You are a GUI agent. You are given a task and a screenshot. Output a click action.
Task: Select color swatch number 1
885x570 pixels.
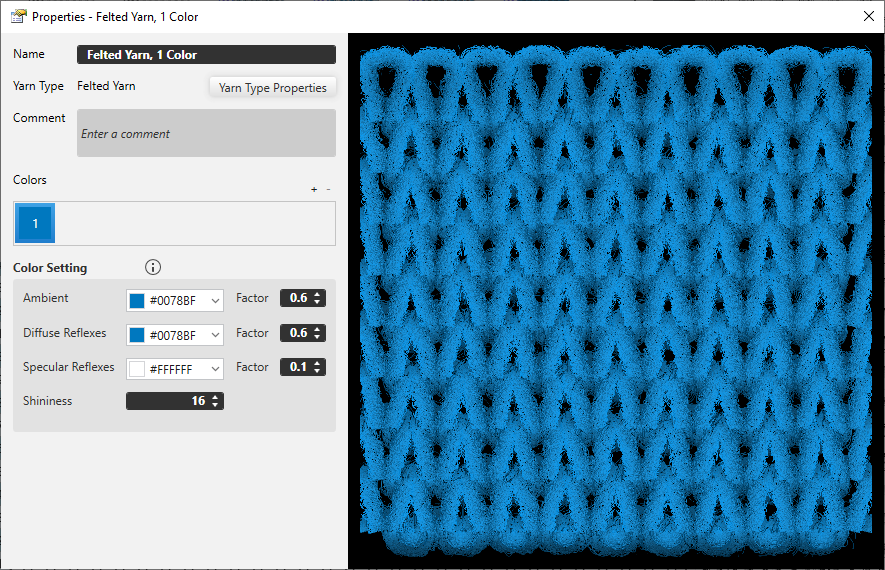coord(35,224)
